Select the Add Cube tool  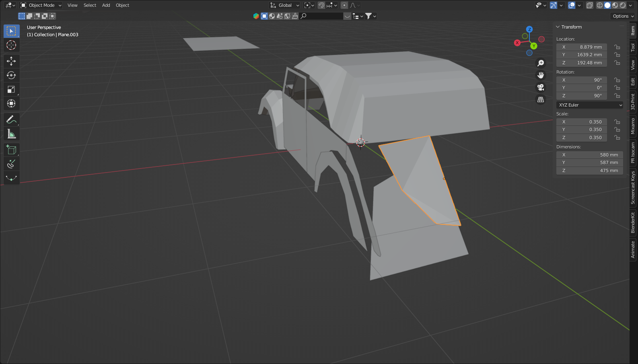(x=11, y=150)
